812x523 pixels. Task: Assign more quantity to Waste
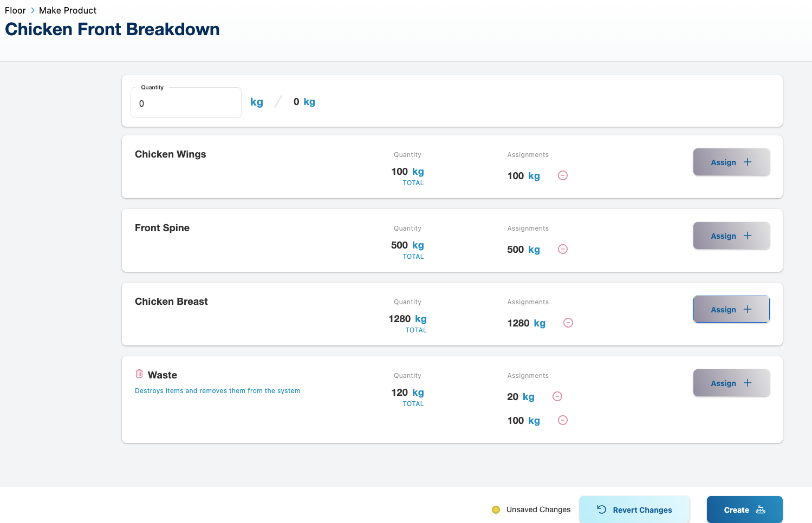tap(731, 383)
